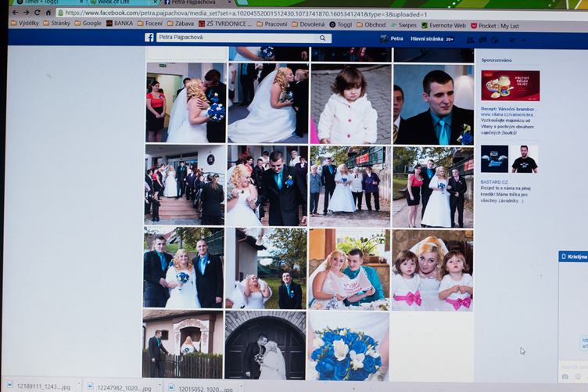Open the Zábava bookmarks folder
The height and width of the screenshot is (392, 588).
tap(181, 23)
